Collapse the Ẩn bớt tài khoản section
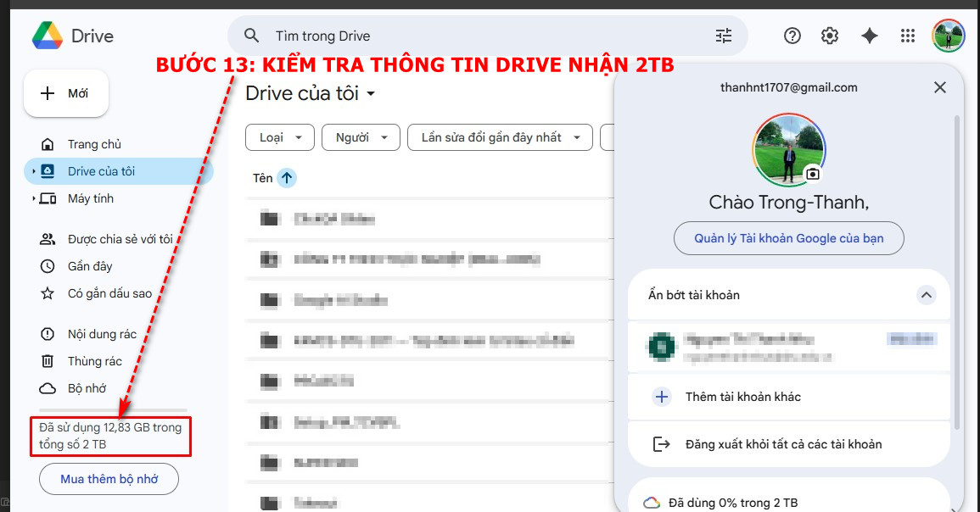This screenshot has height=512, width=980. pos(926,295)
